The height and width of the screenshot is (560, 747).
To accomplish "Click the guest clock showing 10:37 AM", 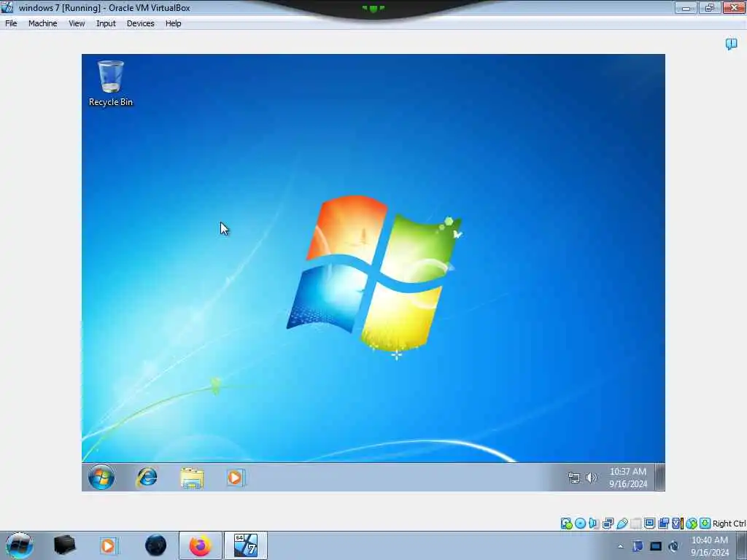I will 628,478.
